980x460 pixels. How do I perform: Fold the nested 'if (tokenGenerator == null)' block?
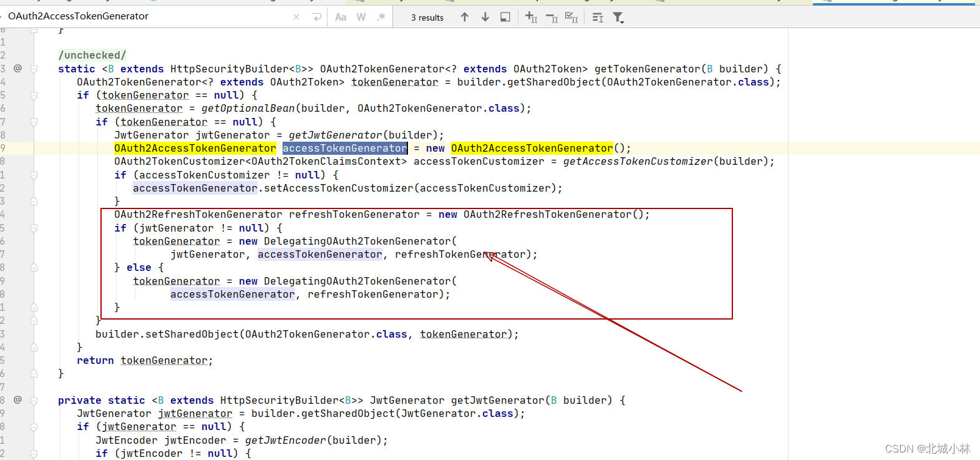pos(34,122)
